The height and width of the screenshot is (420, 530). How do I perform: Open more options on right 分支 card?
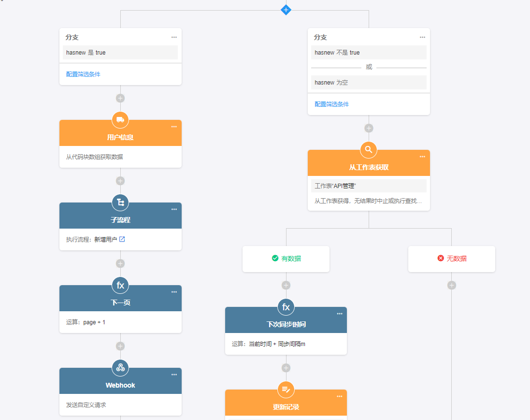coord(422,37)
